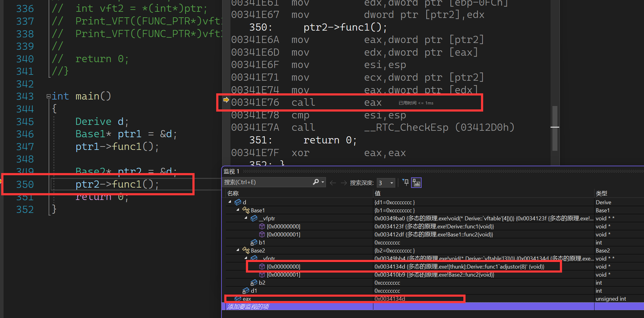The height and width of the screenshot is (318, 644).
Task: Select value 0x003410b9 Base2::func2 row
Action: [434, 274]
